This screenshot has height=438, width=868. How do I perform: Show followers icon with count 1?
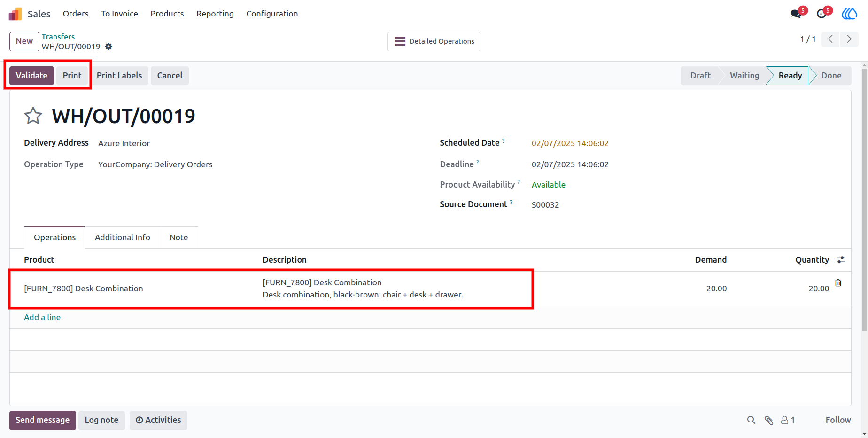[x=788, y=420]
